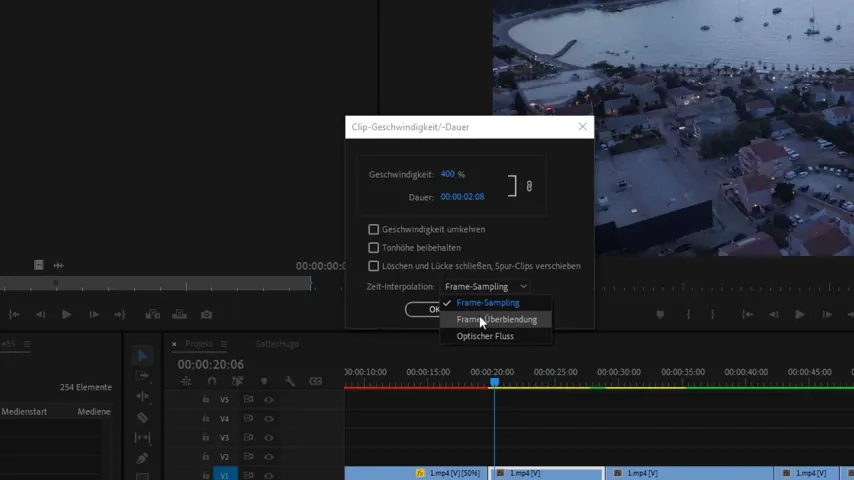
Task: Open the Projekt panel menu
Action: [224, 344]
